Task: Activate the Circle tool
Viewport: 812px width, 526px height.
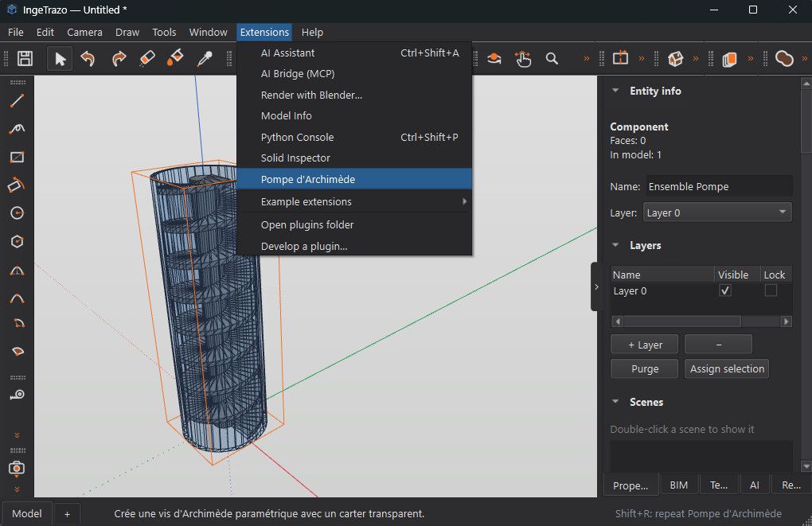Action: point(17,212)
